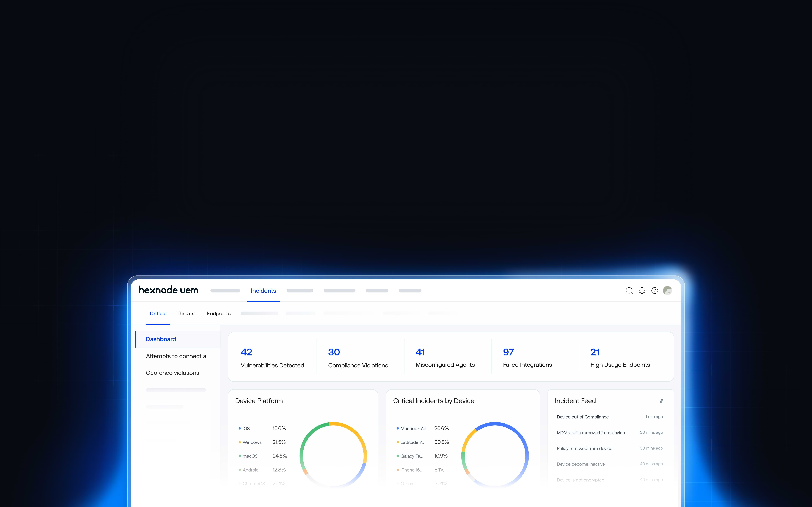Screen dimensions: 812x507
Task: Switch to the Threats tab
Action: click(186, 313)
